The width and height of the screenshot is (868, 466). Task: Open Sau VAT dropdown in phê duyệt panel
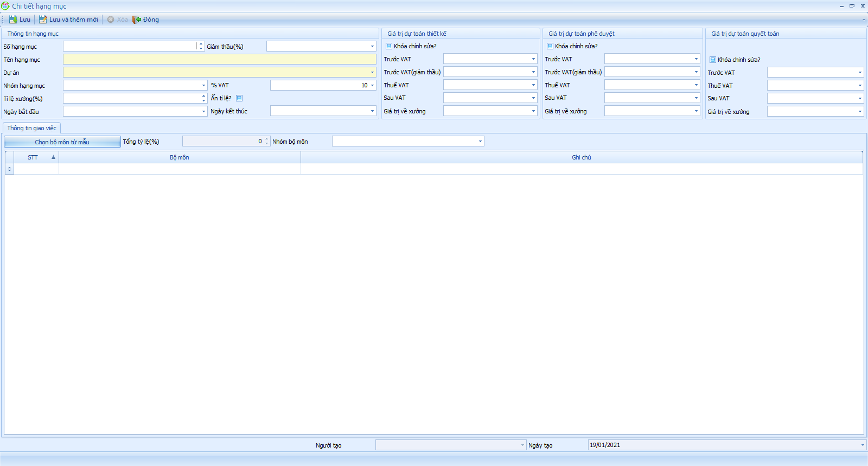(x=696, y=98)
